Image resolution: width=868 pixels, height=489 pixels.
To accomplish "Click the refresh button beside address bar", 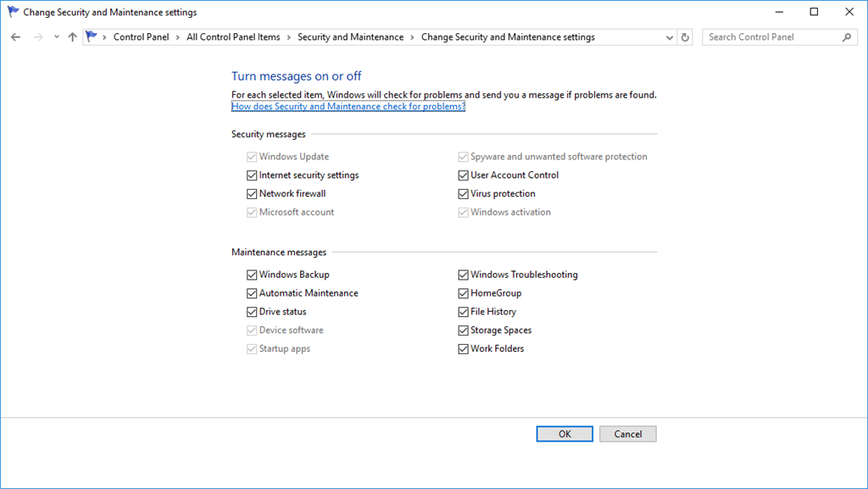I will click(685, 37).
